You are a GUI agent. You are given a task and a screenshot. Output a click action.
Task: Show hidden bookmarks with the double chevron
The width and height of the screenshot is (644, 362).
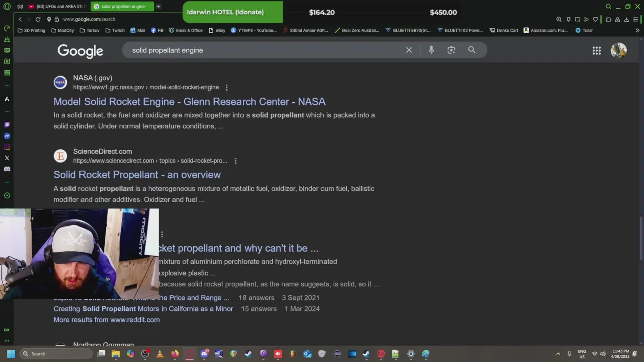[637, 30]
